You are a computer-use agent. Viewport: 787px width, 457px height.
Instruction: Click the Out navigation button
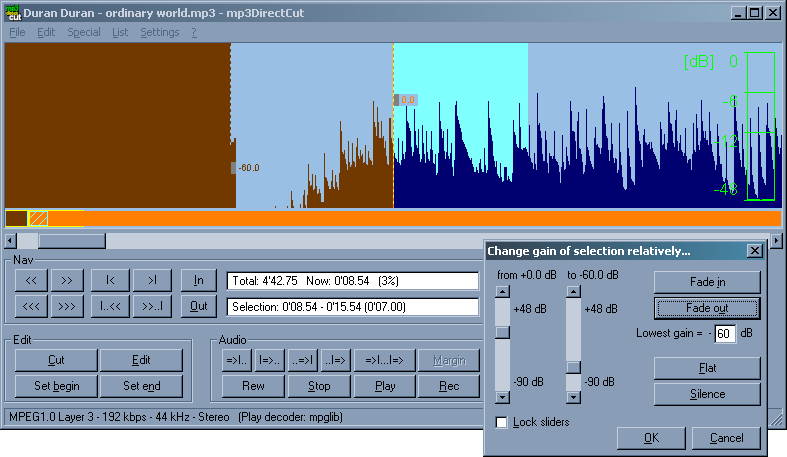click(199, 306)
